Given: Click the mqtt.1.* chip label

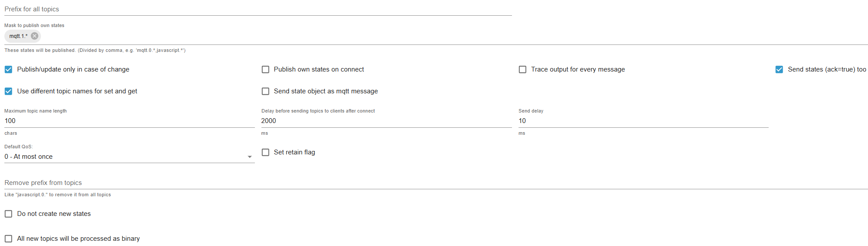Looking at the screenshot, I should coord(18,36).
